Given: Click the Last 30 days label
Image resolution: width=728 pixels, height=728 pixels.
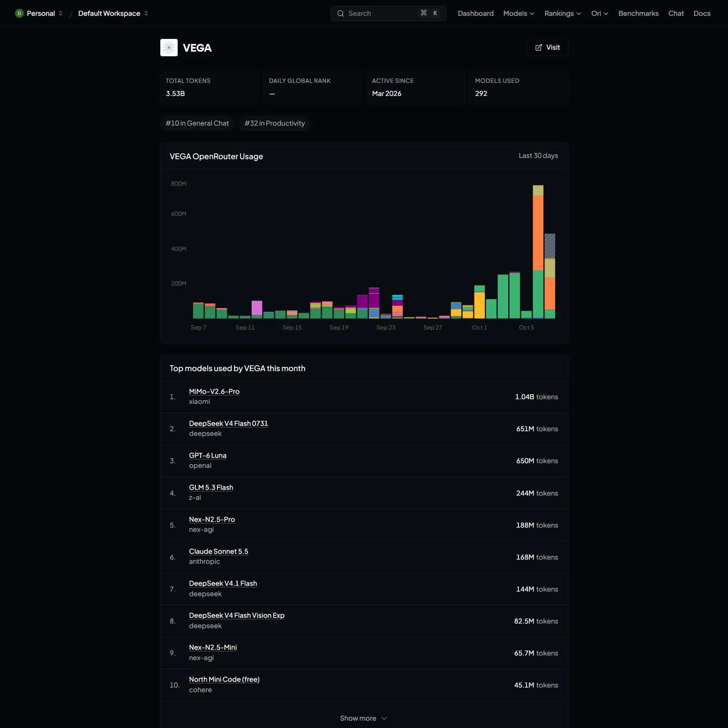Looking at the screenshot, I should 538,156.
